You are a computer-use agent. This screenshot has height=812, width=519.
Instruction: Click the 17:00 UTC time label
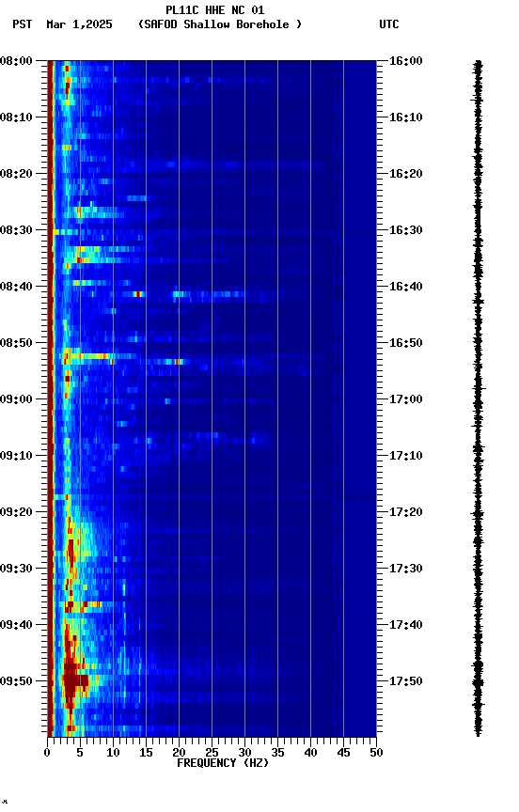coord(406,399)
